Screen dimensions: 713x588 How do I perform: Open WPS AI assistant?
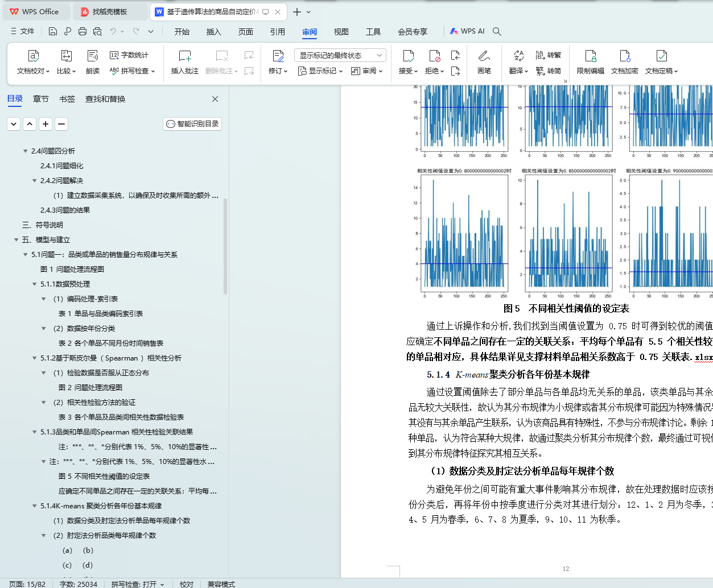coord(468,31)
